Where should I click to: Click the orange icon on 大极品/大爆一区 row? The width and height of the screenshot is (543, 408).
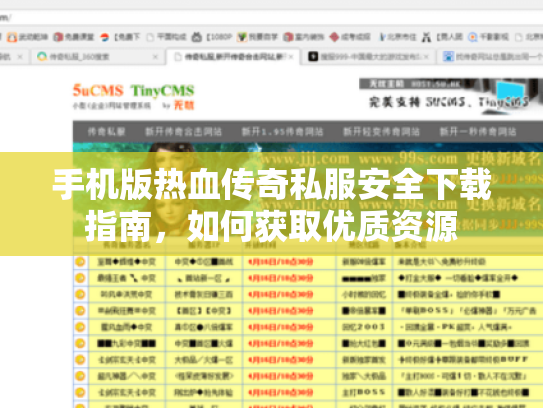[80, 360]
